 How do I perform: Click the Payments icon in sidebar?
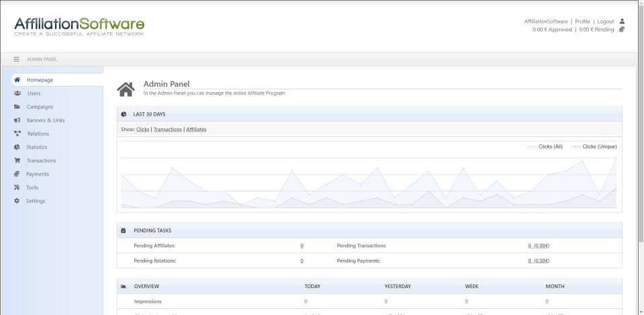point(17,174)
